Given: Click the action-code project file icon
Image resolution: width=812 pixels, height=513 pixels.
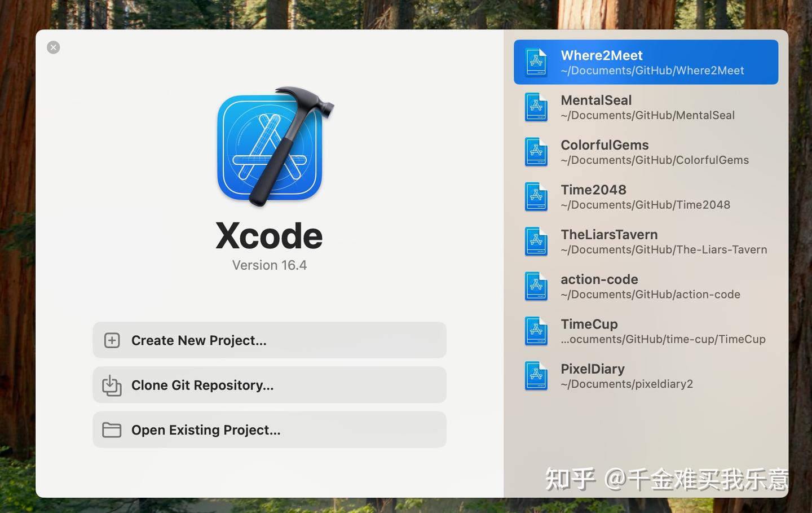Looking at the screenshot, I should pos(536,286).
